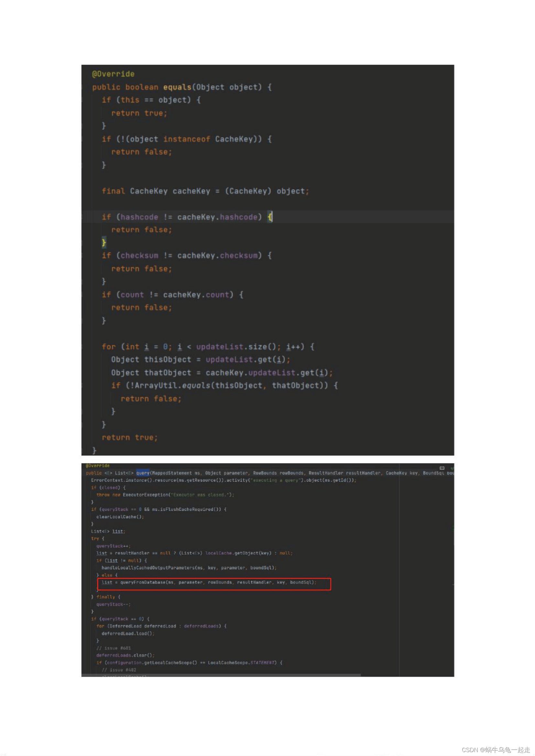Click the 'if (this == object) {' line
The width and height of the screenshot is (535, 756).
[x=151, y=100]
